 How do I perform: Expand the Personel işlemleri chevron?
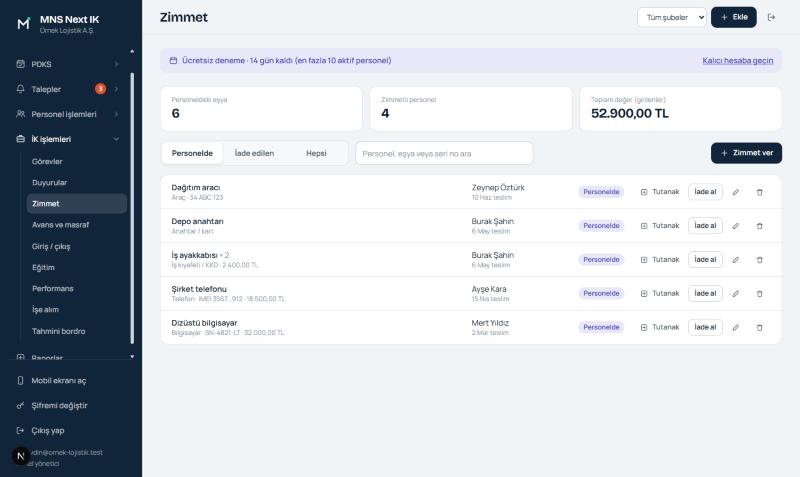116,114
